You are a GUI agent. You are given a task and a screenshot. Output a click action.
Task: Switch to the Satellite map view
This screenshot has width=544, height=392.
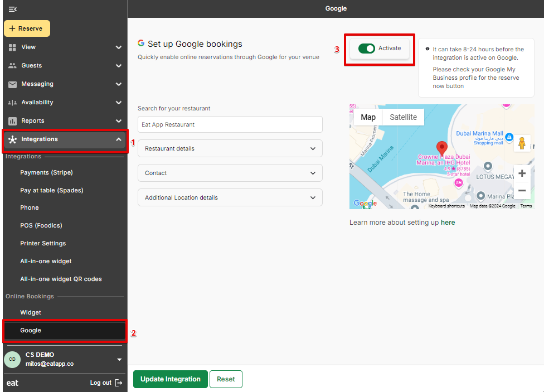(403, 117)
